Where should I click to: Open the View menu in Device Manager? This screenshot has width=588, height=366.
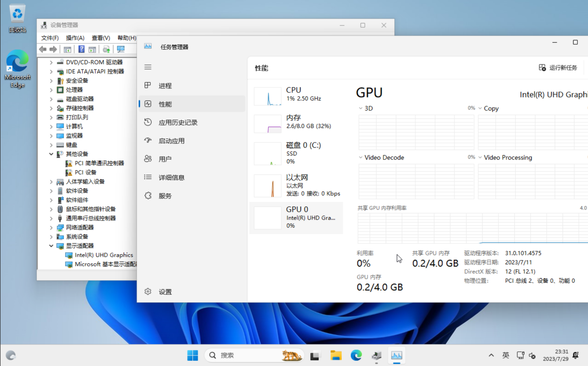(101, 38)
